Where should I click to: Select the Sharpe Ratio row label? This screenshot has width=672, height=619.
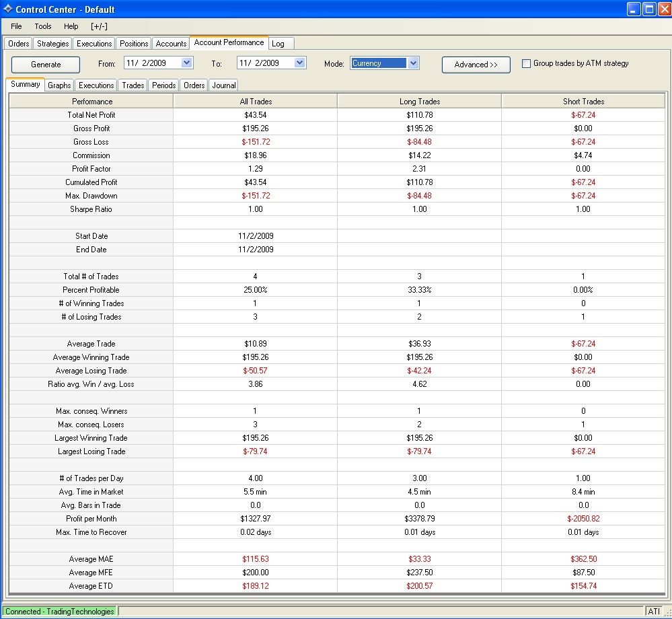pyautogui.click(x=91, y=209)
